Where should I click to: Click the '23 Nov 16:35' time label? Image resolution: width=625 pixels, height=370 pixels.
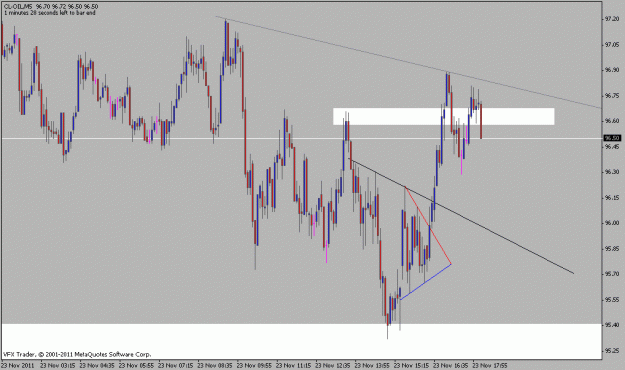(x=451, y=365)
